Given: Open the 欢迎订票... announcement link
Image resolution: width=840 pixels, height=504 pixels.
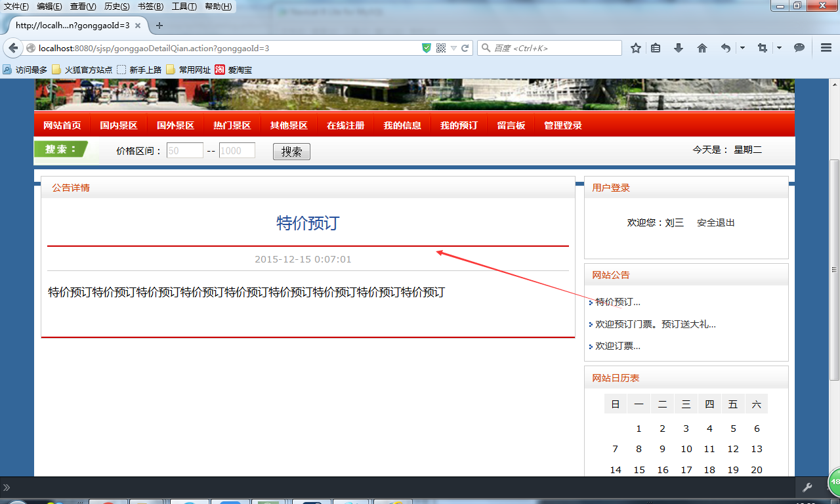Looking at the screenshot, I should [x=618, y=346].
